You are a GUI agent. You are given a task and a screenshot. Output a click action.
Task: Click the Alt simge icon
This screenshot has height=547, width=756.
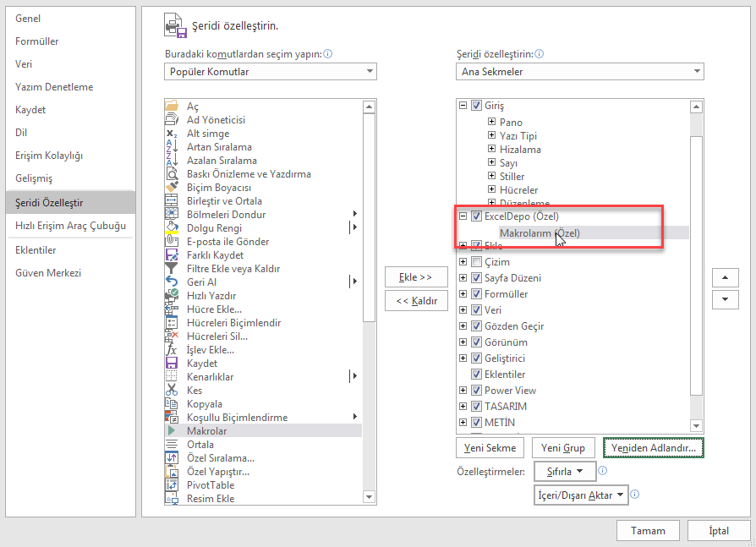(172, 133)
